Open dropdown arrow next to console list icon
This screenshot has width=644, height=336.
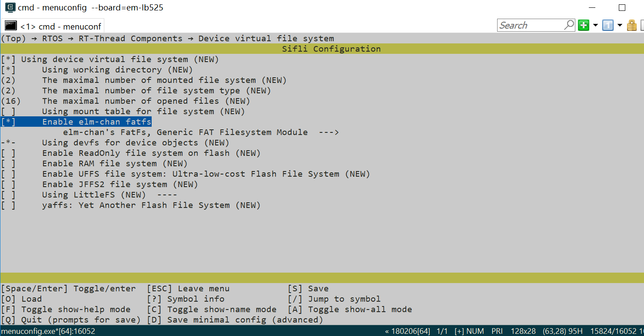pos(620,25)
